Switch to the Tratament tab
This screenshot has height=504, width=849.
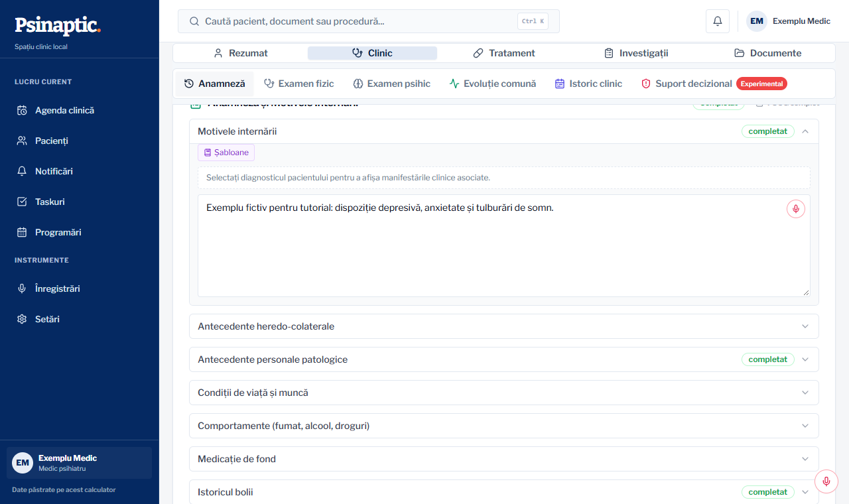point(504,53)
